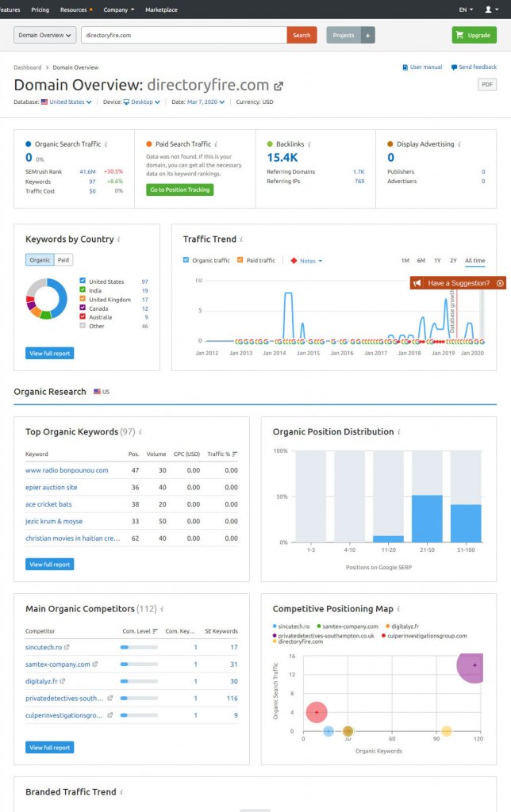View full report under Main Organic Competitors

[x=50, y=747]
